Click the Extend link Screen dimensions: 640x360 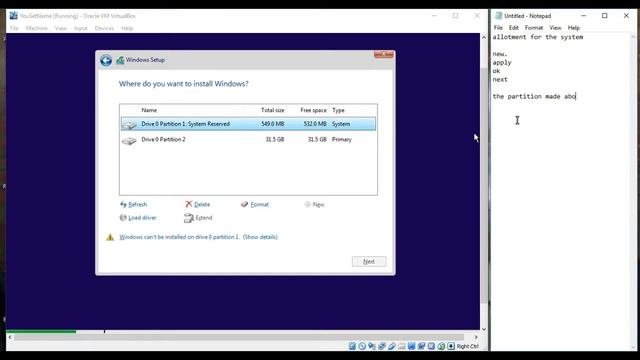(204, 218)
